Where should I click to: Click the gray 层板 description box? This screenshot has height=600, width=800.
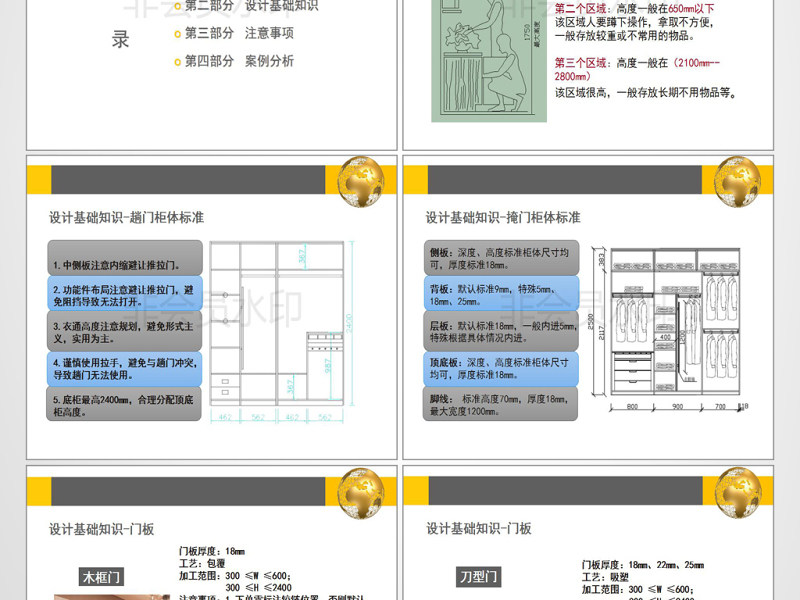point(502,331)
